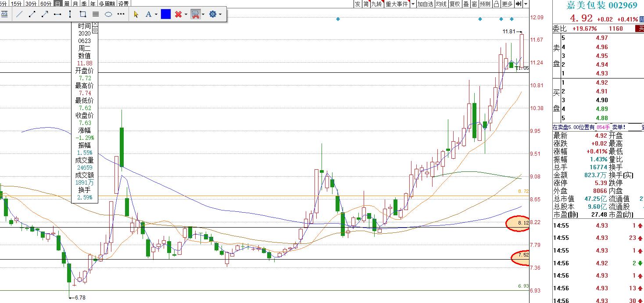Expand the 更多 dropdown menu
The width and height of the screenshot is (644, 303).
pos(507,4)
